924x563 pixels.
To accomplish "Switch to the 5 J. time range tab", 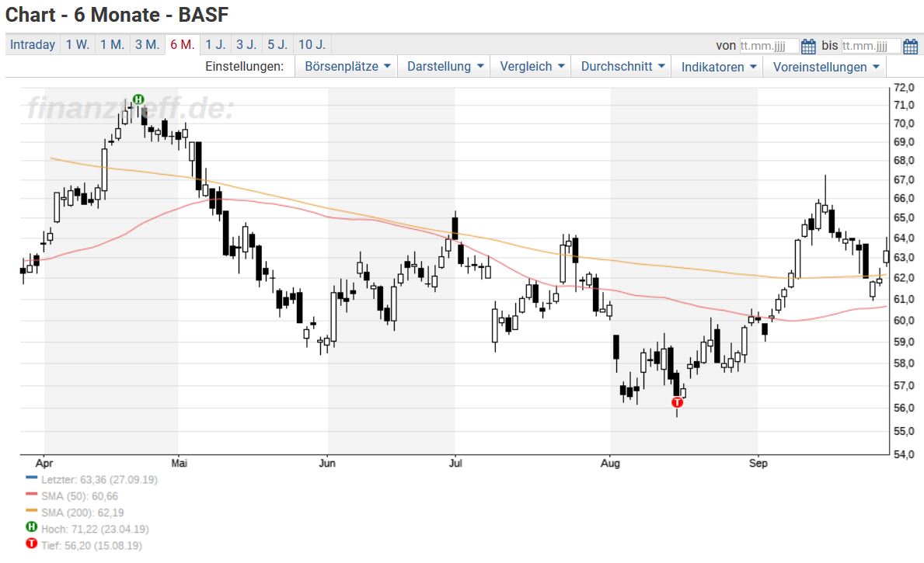I will pos(277,45).
